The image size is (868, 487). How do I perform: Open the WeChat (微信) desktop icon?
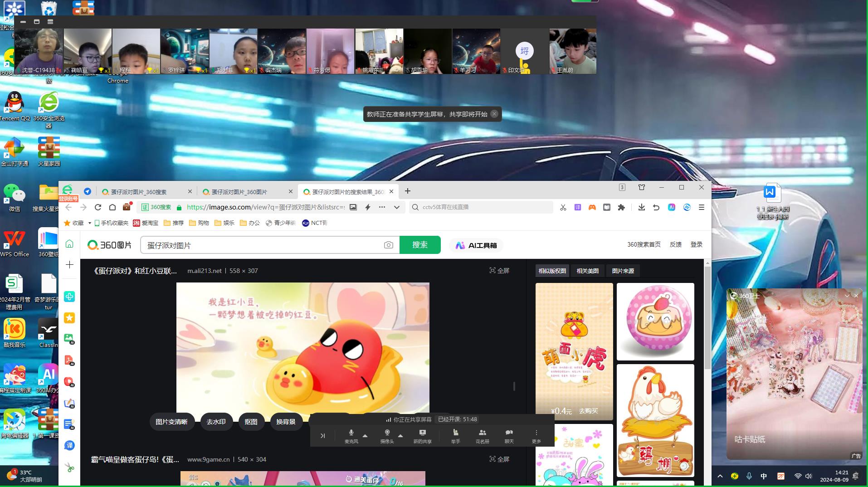coord(15,197)
